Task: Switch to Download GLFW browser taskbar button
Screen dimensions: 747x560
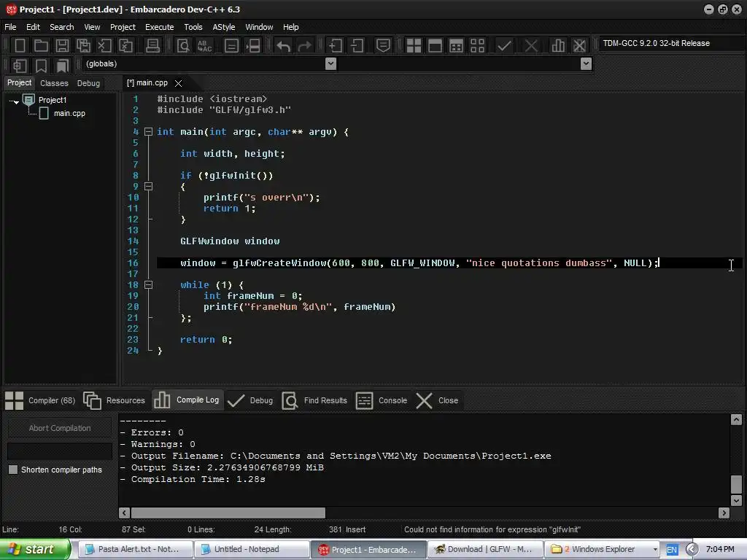Action: point(485,550)
